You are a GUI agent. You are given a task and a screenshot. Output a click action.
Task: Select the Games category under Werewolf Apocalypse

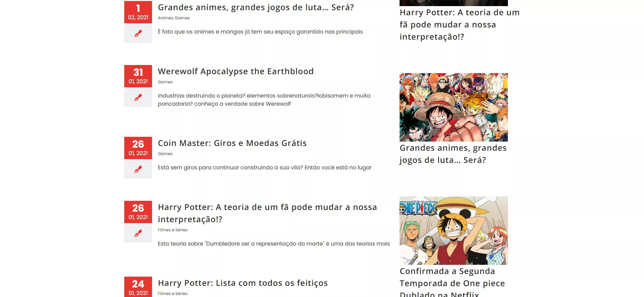(x=165, y=82)
